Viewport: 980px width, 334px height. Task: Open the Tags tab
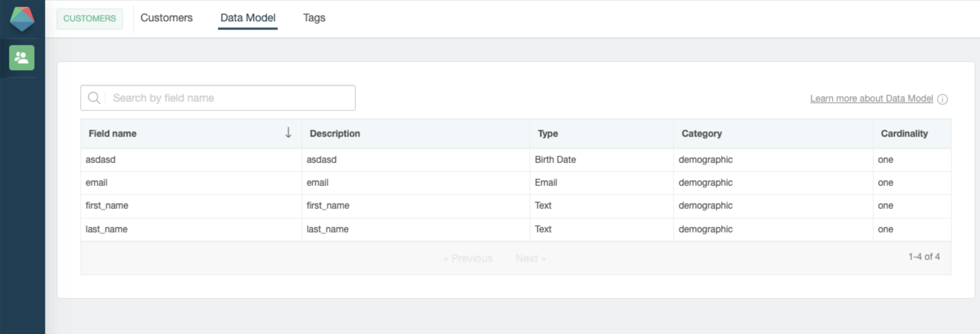pyautogui.click(x=314, y=18)
